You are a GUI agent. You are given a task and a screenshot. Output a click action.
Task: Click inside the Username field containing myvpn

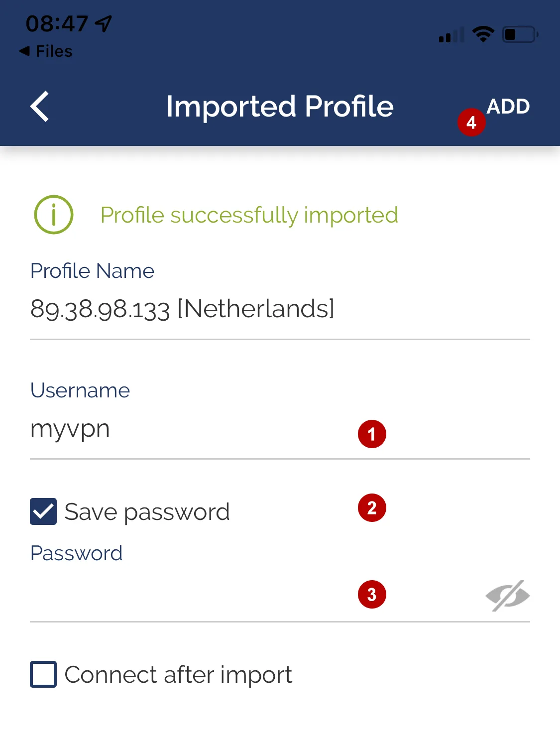pos(149,429)
